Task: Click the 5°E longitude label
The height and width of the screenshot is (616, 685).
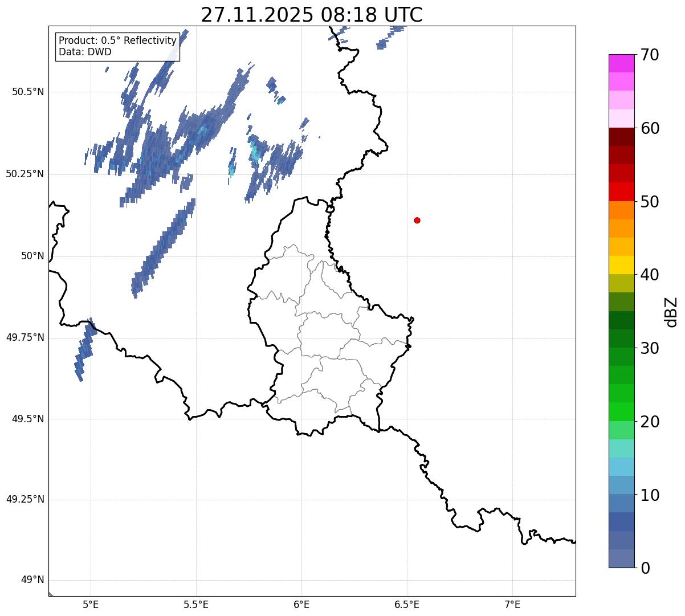Action: [x=91, y=605]
